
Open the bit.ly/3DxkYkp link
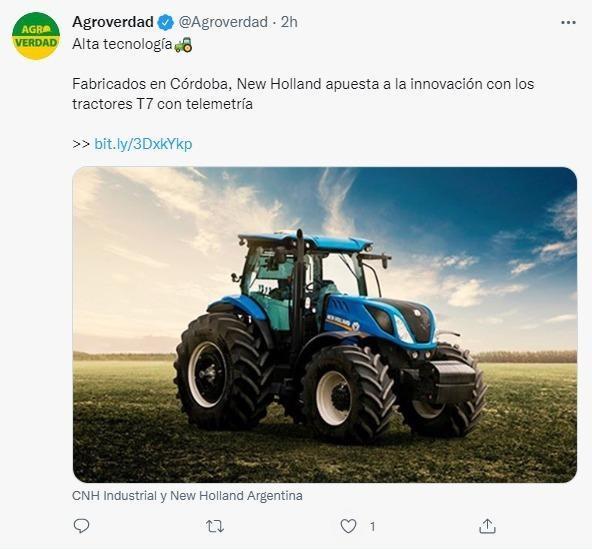coord(143,144)
